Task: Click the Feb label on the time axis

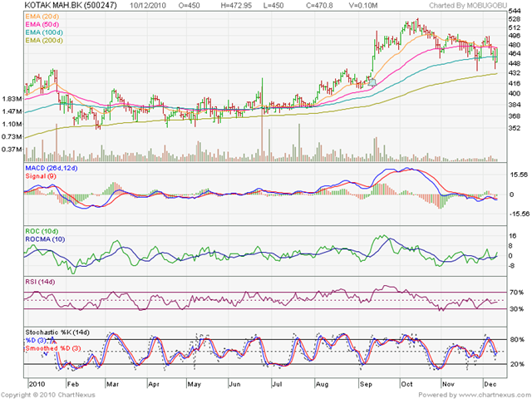Action: click(x=73, y=384)
